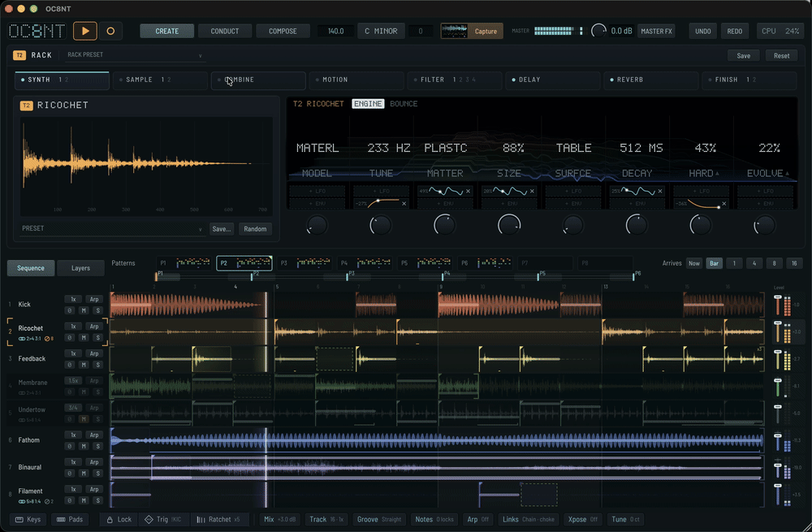Click the Ricochet link indicator 2>4 3:1
The height and width of the screenshot is (532, 812).
coord(30,339)
